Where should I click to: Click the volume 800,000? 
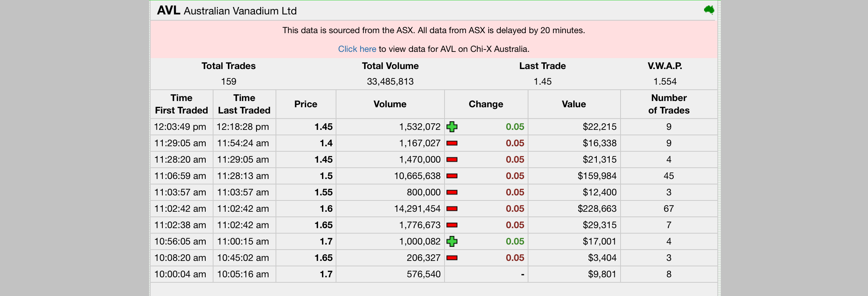[x=423, y=192]
